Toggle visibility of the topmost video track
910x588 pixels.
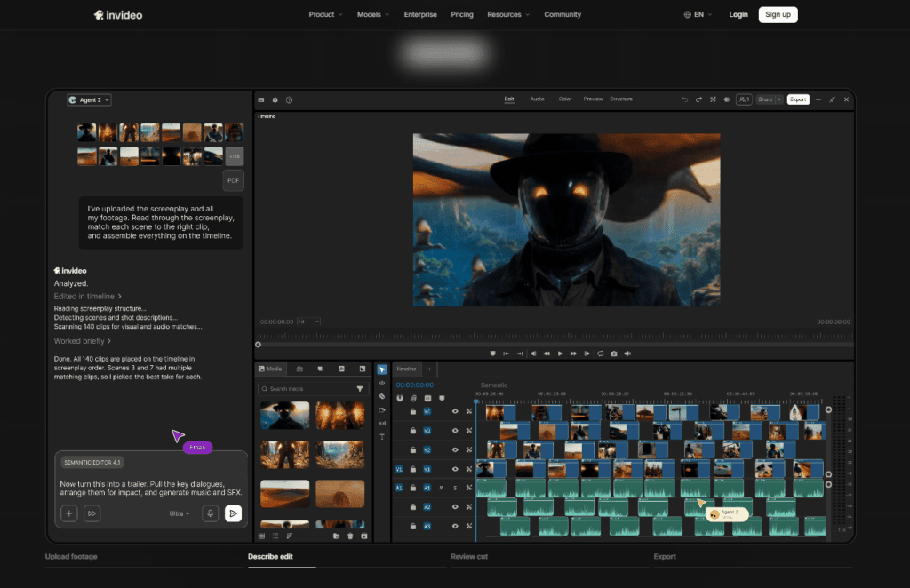pos(455,412)
